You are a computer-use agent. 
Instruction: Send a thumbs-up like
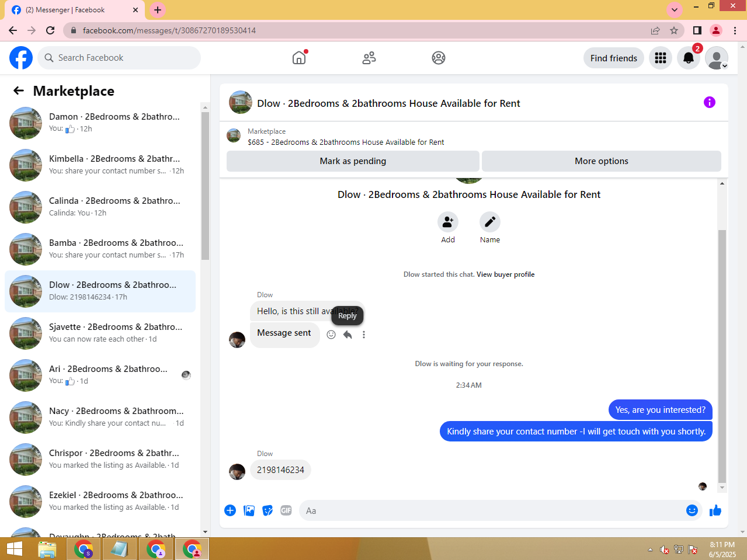(x=715, y=510)
